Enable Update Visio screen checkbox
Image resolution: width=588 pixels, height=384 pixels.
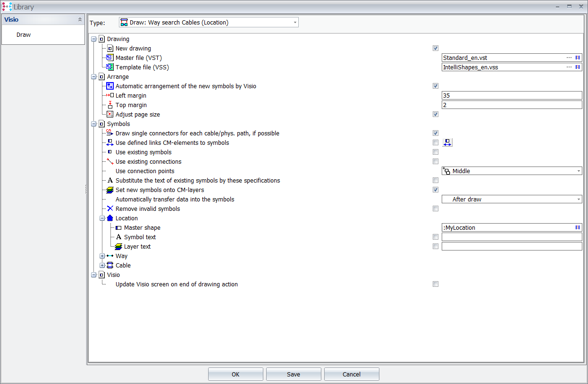coord(436,284)
